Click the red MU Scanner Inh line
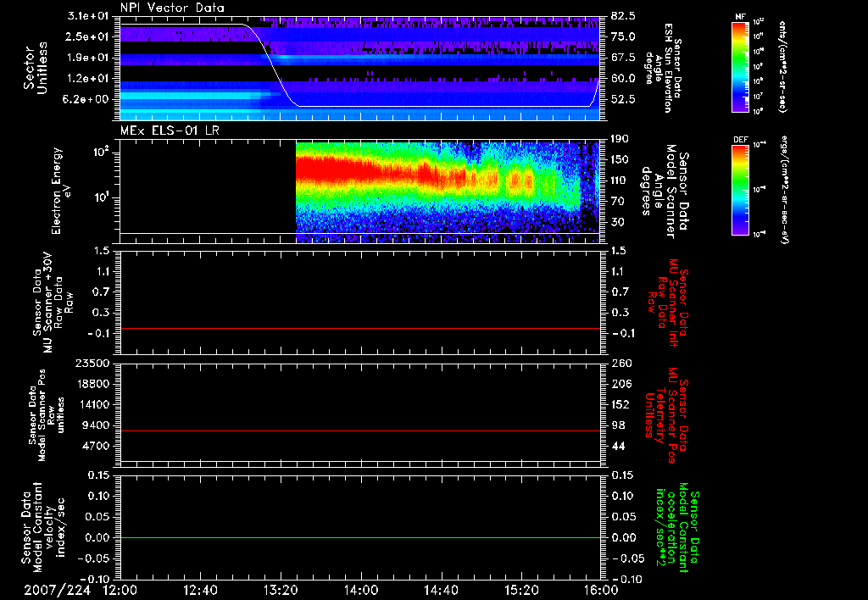868x600 pixels. (x=360, y=328)
